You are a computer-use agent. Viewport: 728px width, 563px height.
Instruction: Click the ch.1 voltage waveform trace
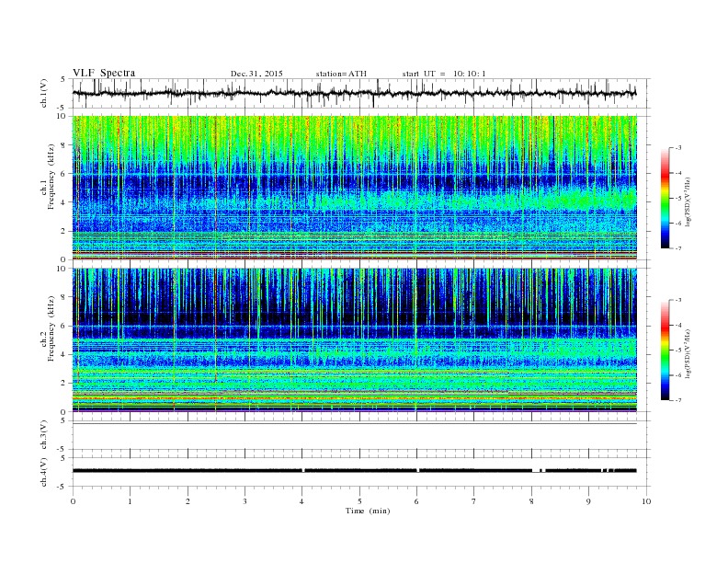pyautogui.click(x=354, y=93)
